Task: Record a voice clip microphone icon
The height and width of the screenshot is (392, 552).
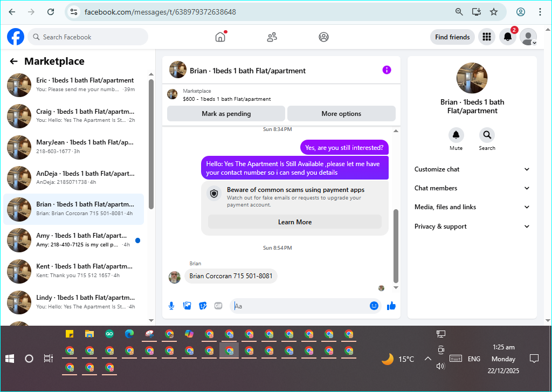Action: coord(171,306)
